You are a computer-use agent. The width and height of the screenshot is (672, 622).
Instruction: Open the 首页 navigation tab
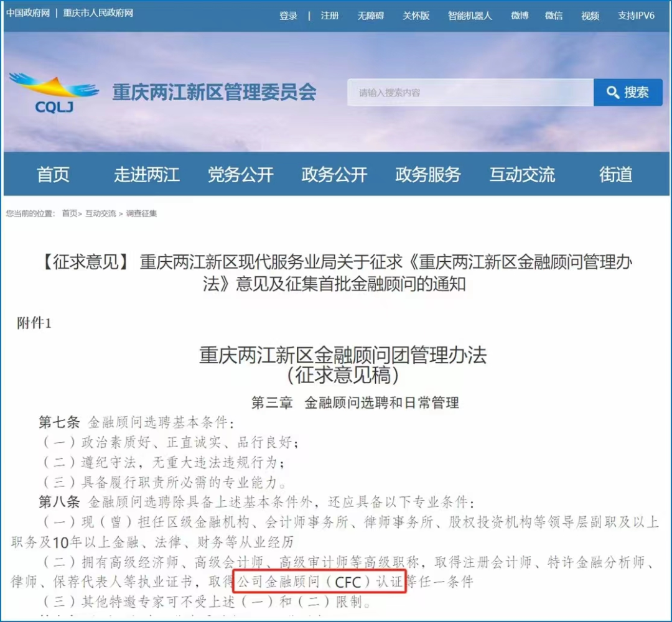(x=53, y=175)
